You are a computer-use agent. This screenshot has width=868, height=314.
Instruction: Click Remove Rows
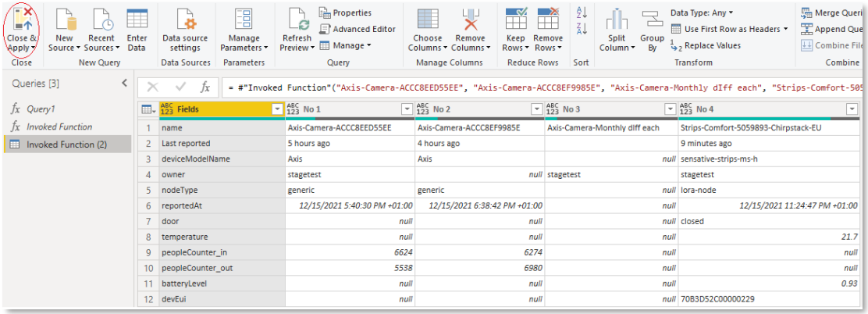(x=547, y=30)
